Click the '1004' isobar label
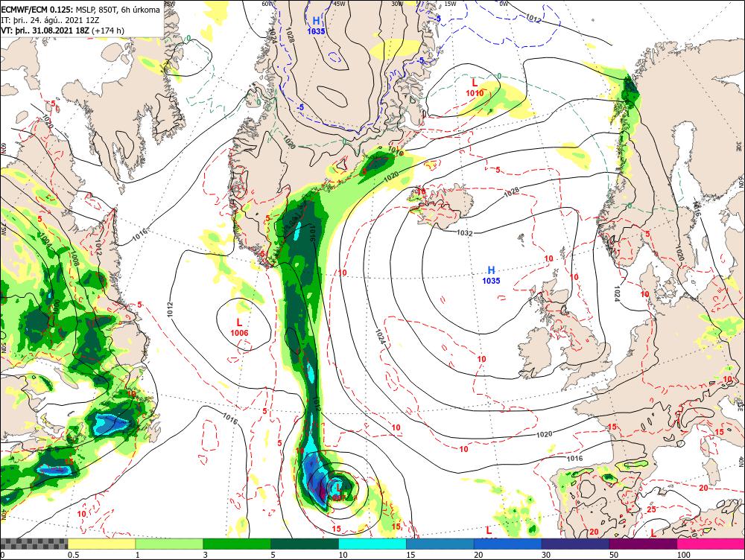Viewport: 745px width, 560px height. (45, 241)
